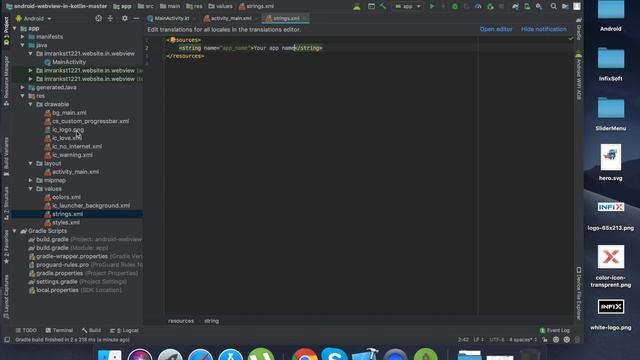Select styles.xml in values
Image resolution: width=640 pixels, height=360 pixels.
(x=62, y=222)
